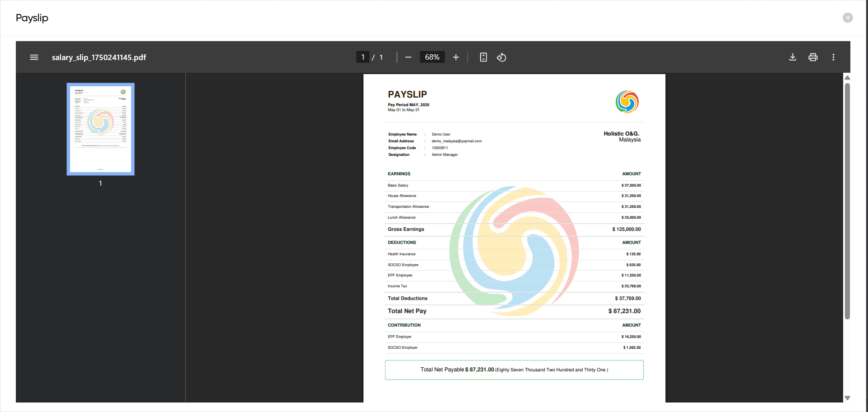Click the PAYSLIP heading in the document
The image size is (868, 412).
407,94
